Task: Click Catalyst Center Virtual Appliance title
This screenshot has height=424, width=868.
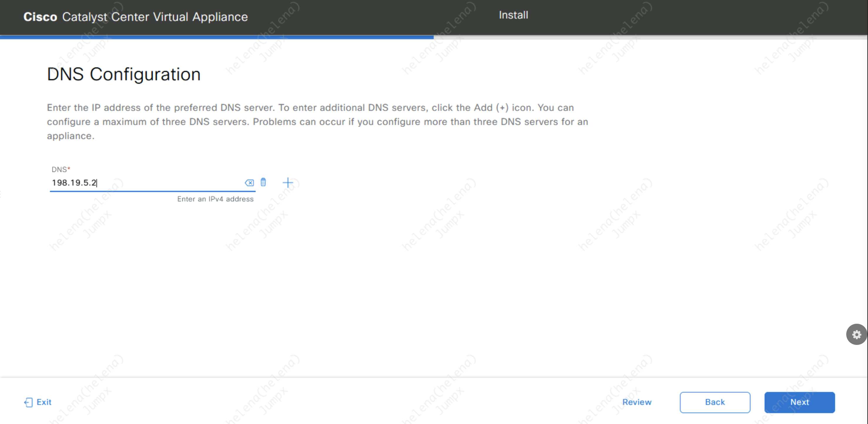Action: click(155, 17)
